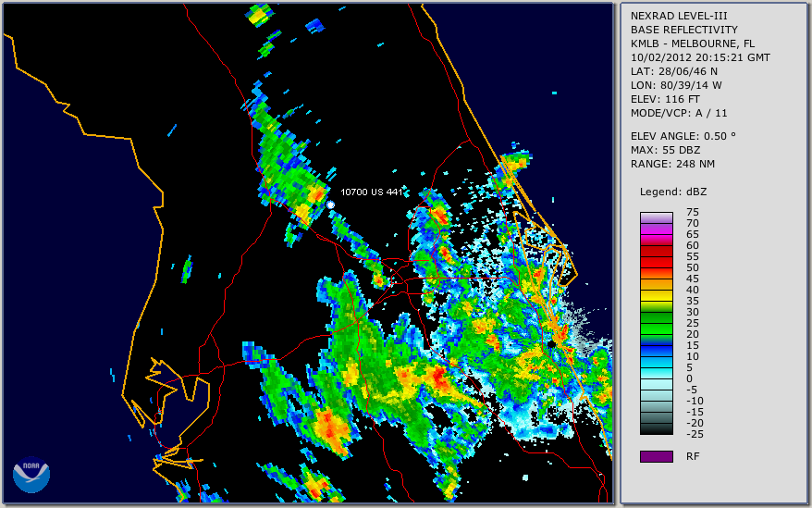Screen dimensions: 812x508
Task: Select the timestamp "10/02/2012 20:15:21 GMT"
Action: 700,57
